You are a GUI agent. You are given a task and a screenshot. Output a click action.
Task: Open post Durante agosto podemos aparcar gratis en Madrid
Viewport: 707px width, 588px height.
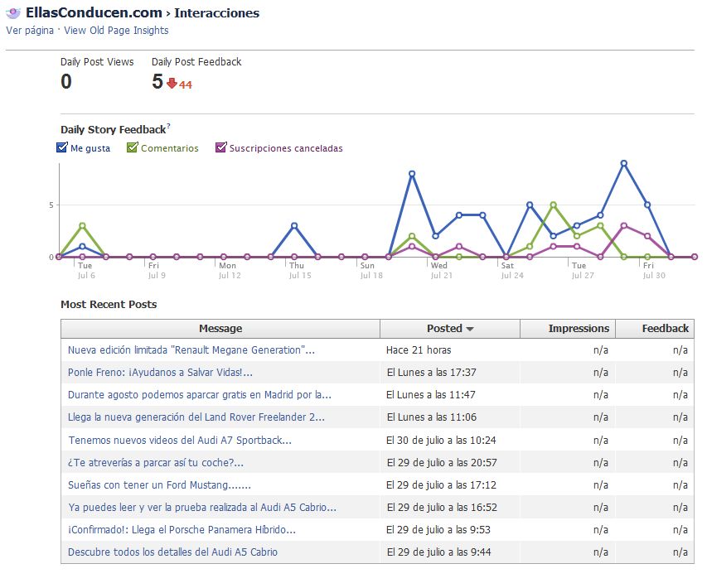point(199,395)
